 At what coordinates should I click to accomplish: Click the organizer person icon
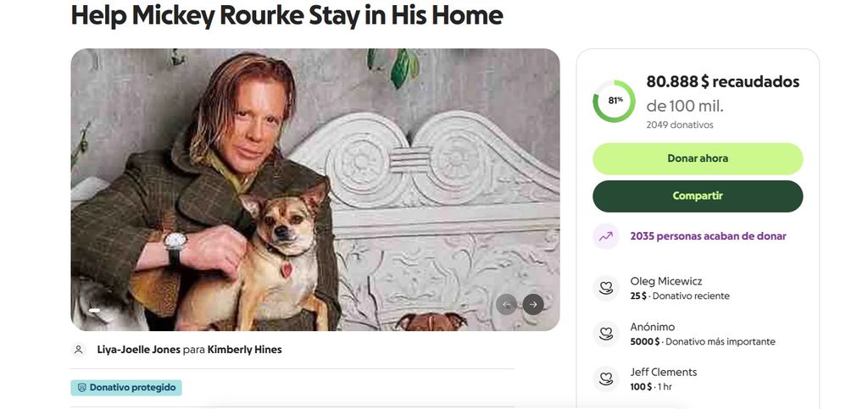pos(79,350)
